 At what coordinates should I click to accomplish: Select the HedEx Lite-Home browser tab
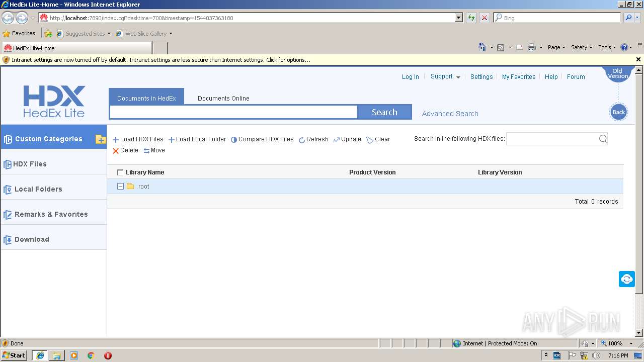(x=76, y=48)
